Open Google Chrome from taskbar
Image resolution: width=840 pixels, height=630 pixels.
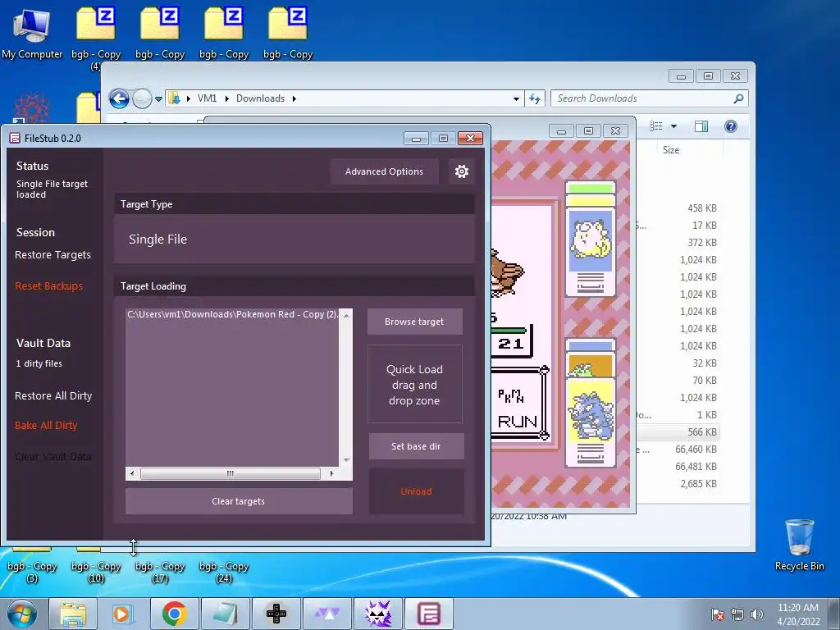[x=174, y=614]
